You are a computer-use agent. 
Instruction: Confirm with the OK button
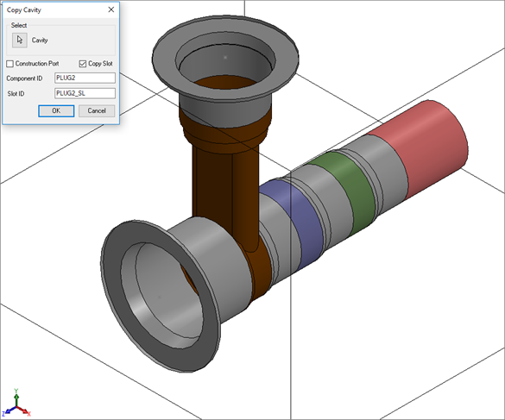pos(56,110)
